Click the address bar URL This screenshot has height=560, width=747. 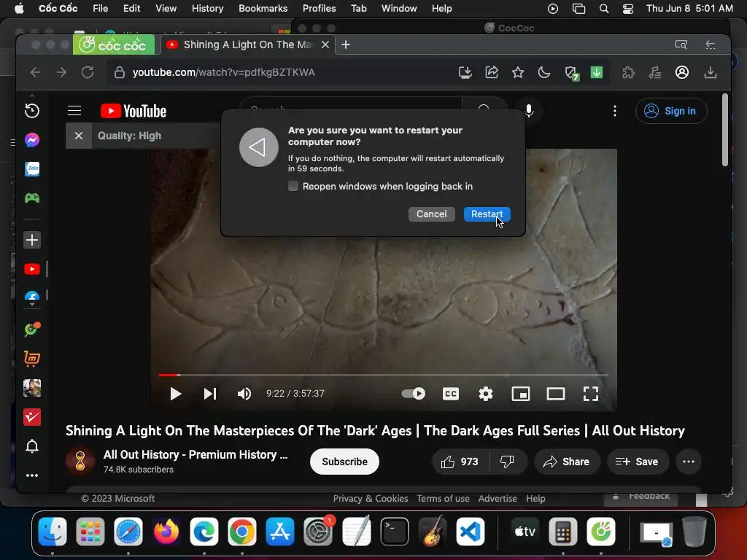[223, 72]
